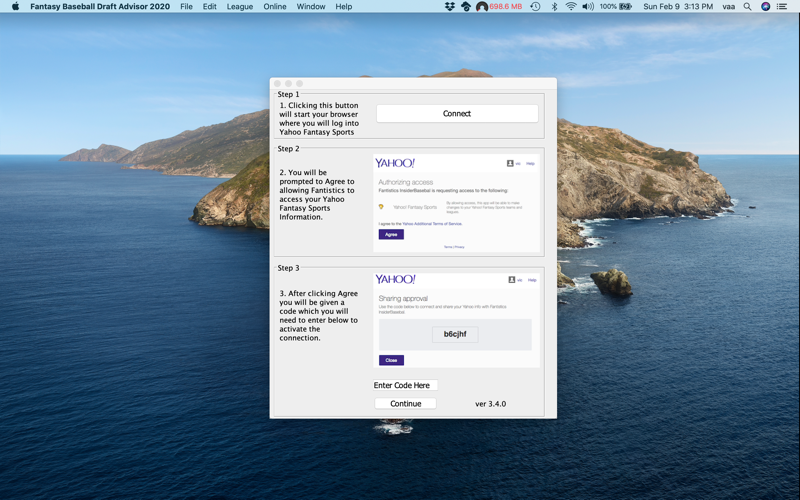Close the dialog with the red window button
800x500 pixels.
click(278, 84)
